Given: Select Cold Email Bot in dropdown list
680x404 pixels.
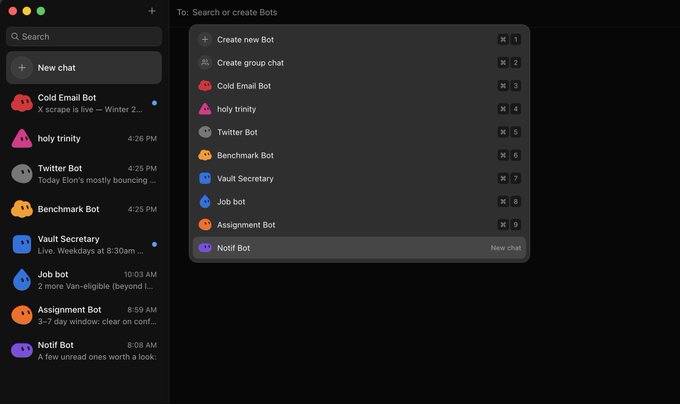Looking at the screenshot, I should pyautogui.click(x=360, y=86).
